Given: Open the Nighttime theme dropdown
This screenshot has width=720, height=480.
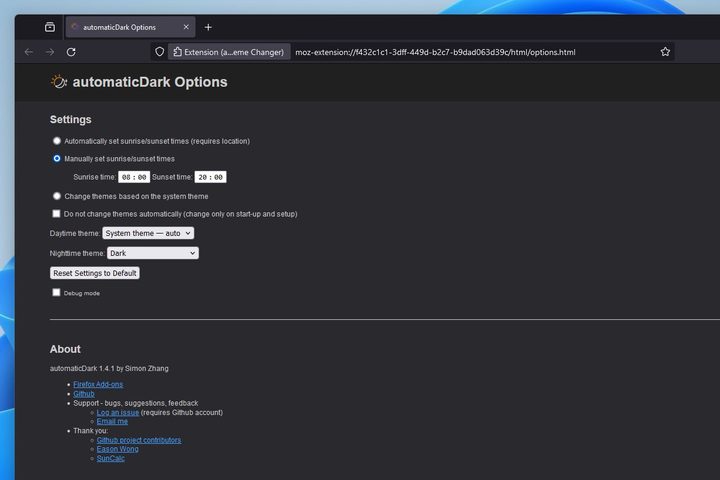Looking at the screenshot, I should tap(153, 253).
